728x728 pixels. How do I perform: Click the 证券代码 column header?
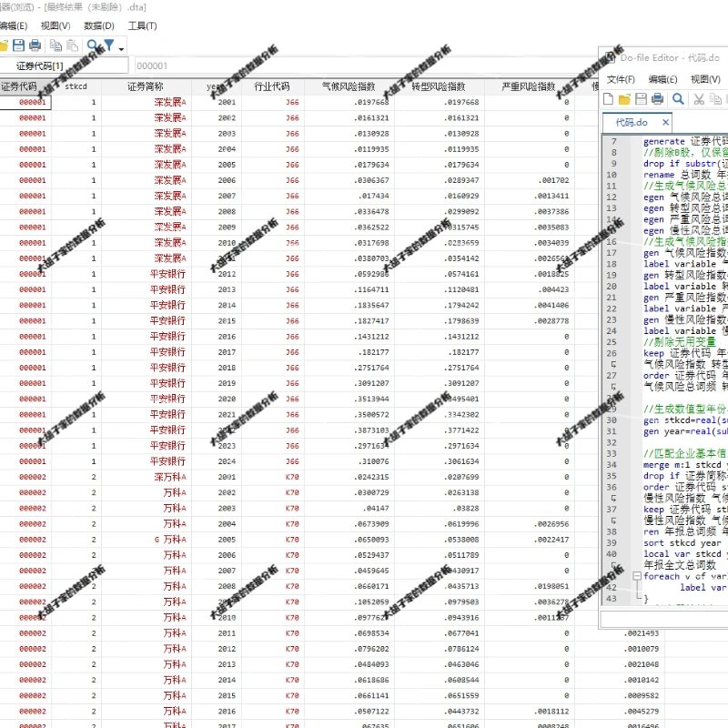click(x=25, y=86)
